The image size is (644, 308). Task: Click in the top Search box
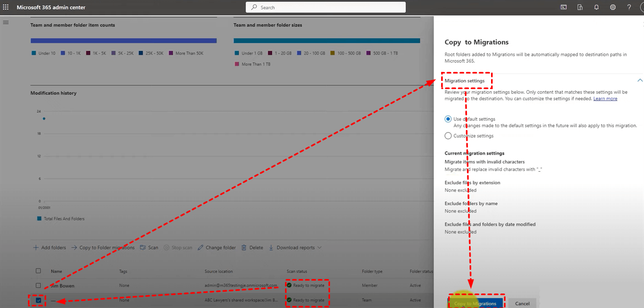(326, 8)
